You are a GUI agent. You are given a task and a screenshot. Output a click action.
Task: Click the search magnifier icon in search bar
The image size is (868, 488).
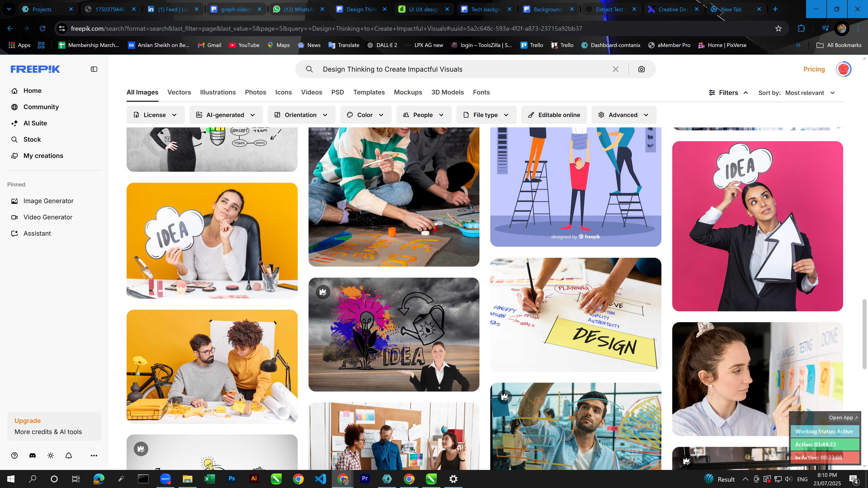point(309,69)
